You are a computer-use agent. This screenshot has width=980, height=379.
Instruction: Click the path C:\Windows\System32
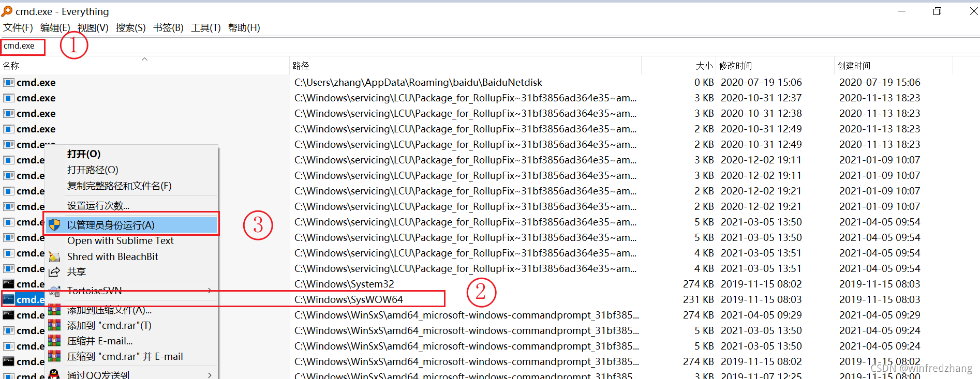(344, 284)
